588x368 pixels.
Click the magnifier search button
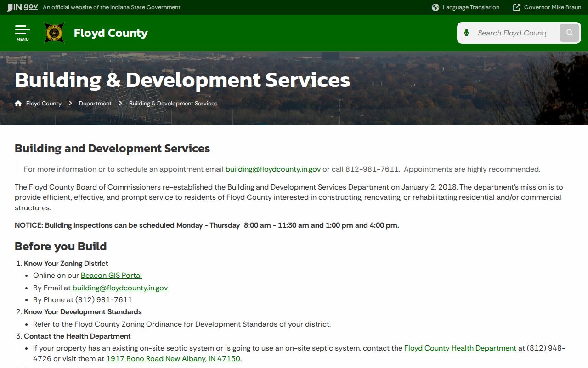tap(570, 33)
